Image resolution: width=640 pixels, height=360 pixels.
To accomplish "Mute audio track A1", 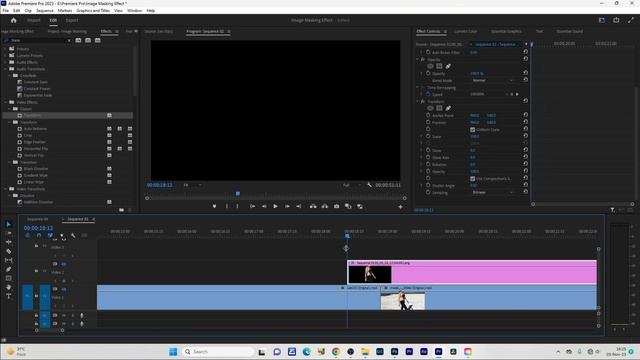I will click(x=64, y=316).
